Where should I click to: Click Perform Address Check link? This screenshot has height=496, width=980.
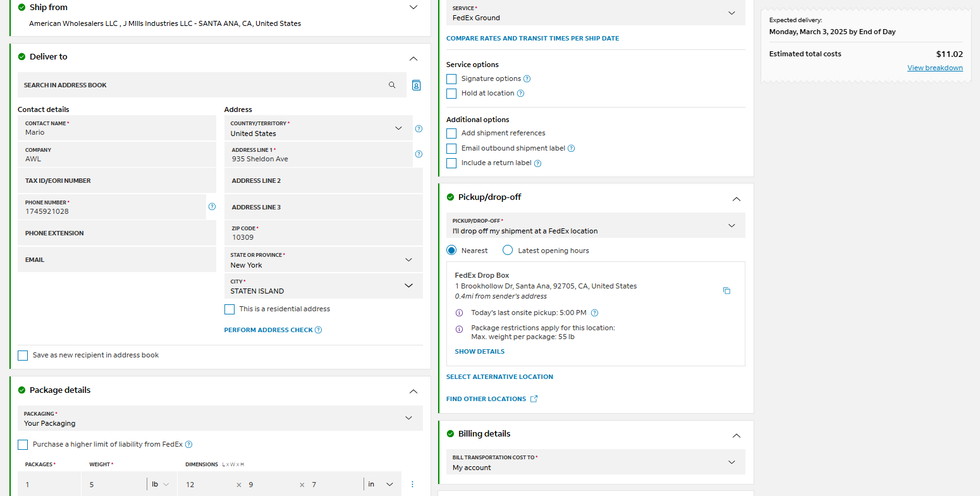(x=269, y=330)
